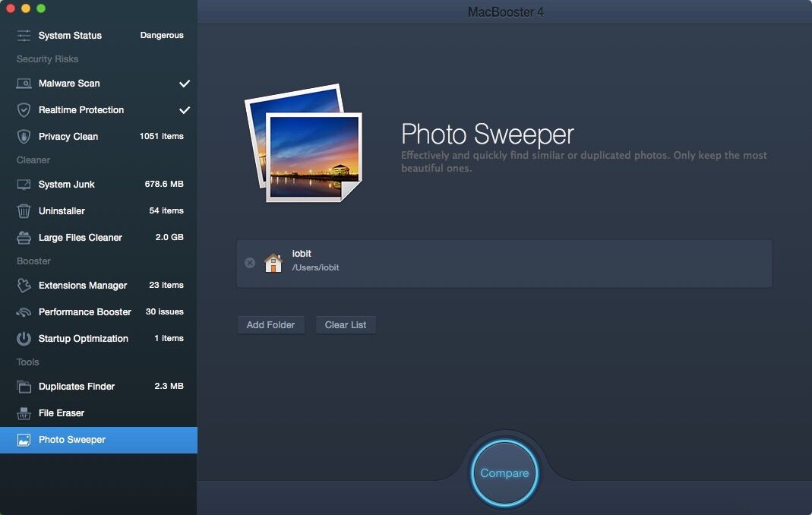
Task: Click the Duplicates Finder folders icon
Action: pos(24,387)
